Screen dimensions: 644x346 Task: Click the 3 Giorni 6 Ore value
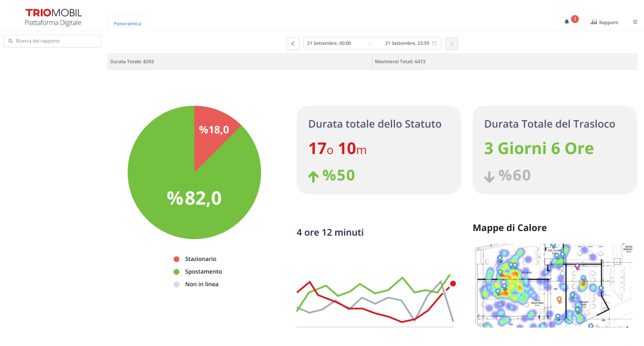[539, 149]
